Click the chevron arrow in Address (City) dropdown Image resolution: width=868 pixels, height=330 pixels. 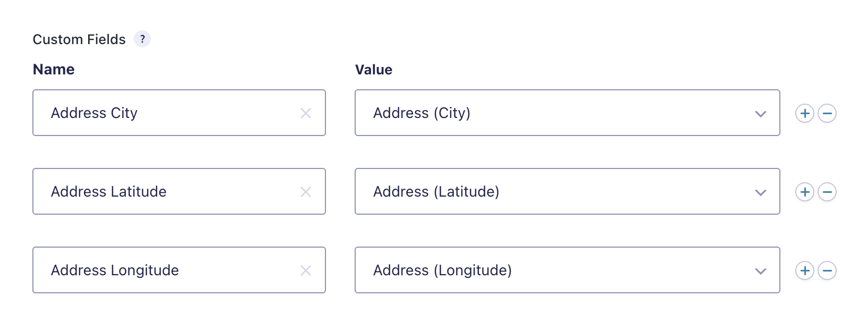coord(761,114)
